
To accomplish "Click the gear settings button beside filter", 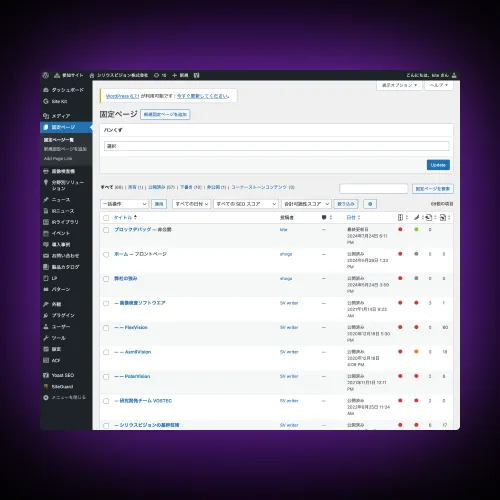I will 370,204.
